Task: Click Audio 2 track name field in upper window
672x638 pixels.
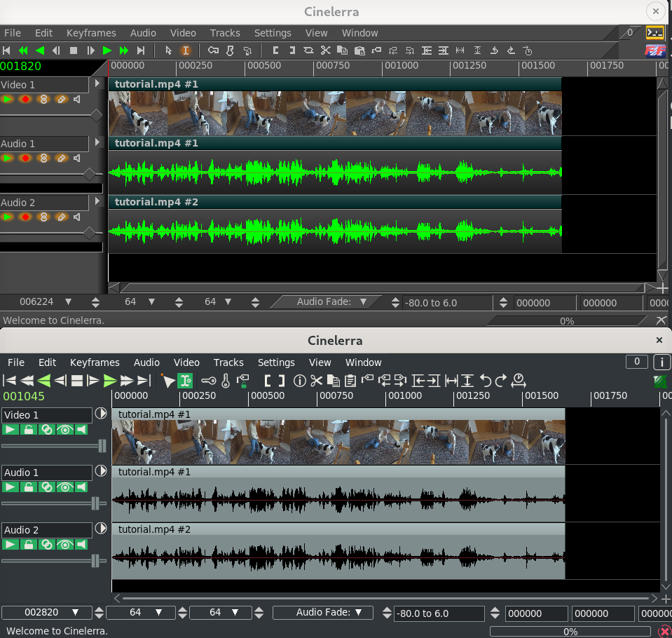Action: click(44, 203)
